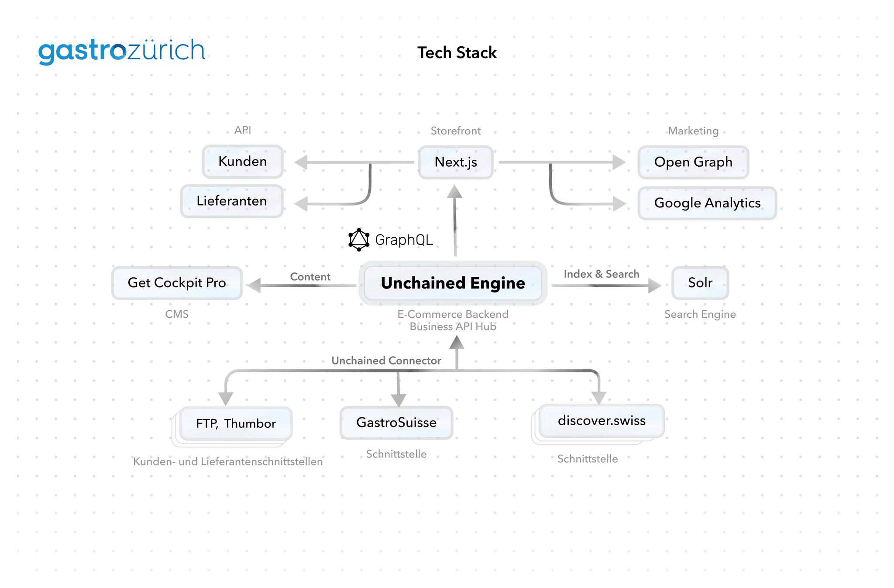Select the Solr box

click(700, 283)
